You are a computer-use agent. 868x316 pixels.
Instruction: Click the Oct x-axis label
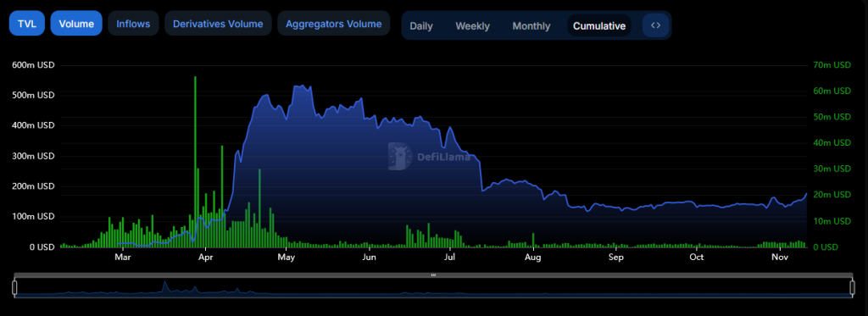click(697, 258)
